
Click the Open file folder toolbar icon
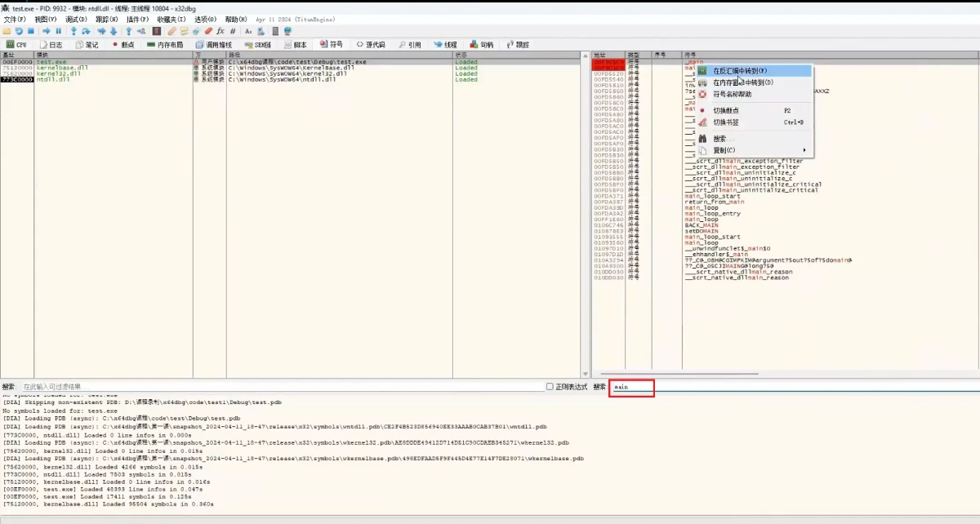(7, 31)
